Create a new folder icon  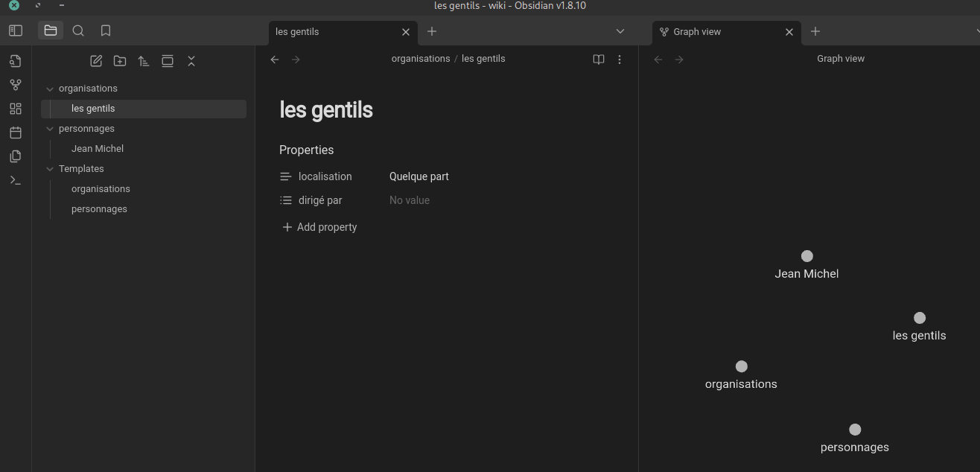120,61
